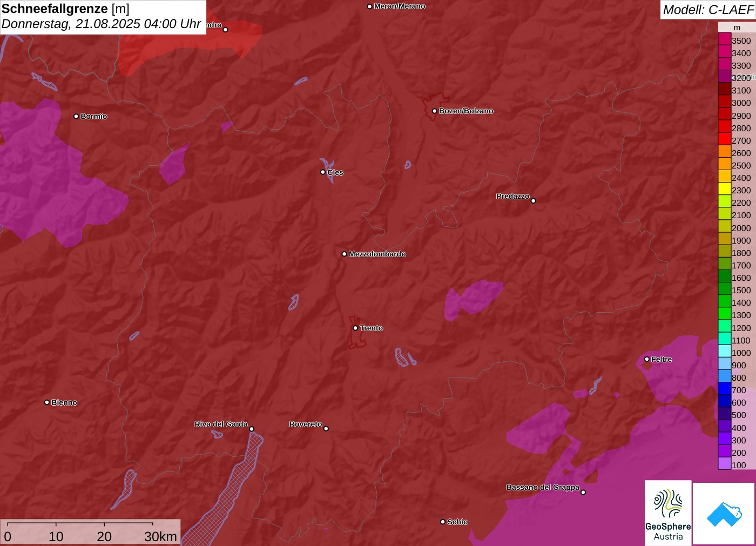Click the Predazzo label
This screenshot has width=756, height=546.
click(513, 197)
